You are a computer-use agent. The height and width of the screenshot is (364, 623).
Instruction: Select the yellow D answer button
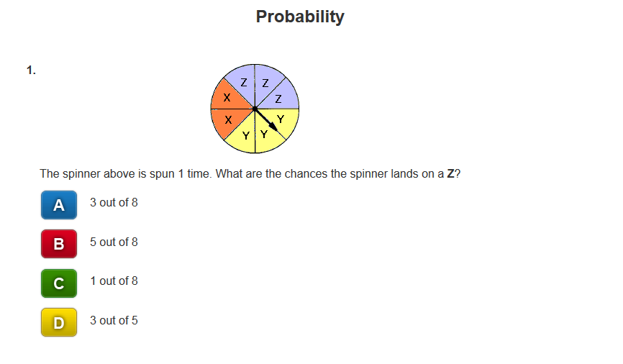click(59, 322)
